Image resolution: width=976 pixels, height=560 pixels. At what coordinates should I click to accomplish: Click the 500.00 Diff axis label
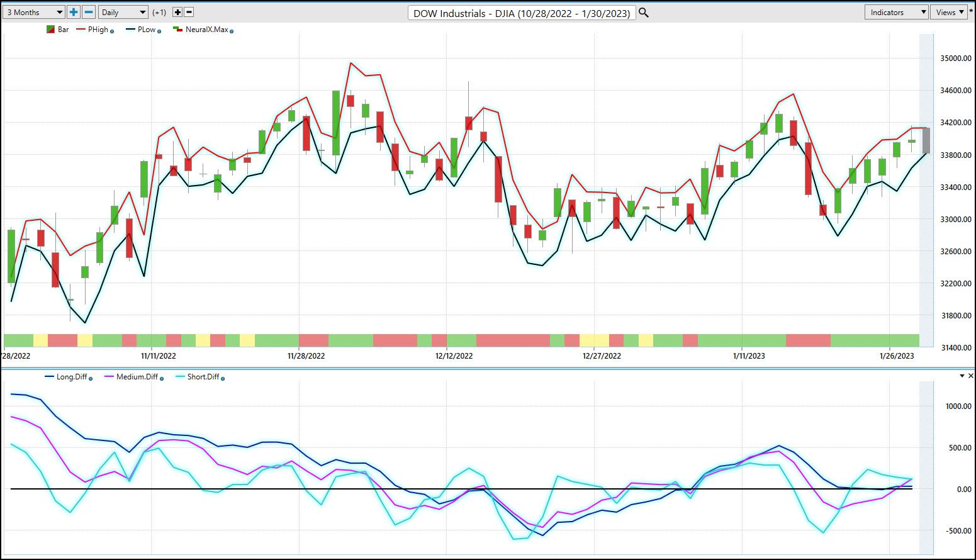tap(960, 448)
